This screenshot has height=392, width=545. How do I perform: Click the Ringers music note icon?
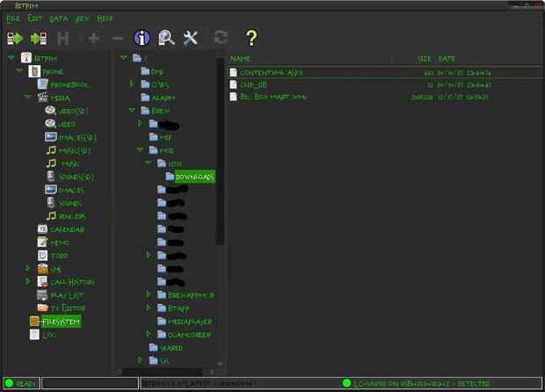pos(51,216)
